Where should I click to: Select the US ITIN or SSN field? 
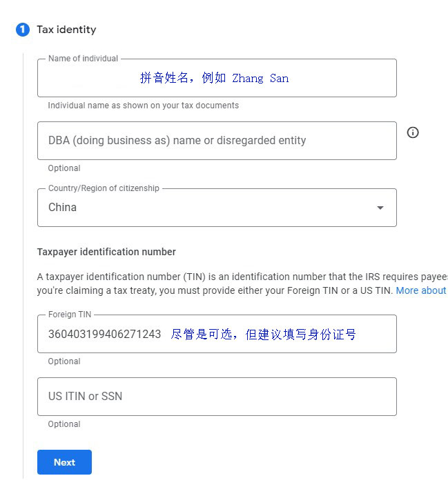pos(217,397)
